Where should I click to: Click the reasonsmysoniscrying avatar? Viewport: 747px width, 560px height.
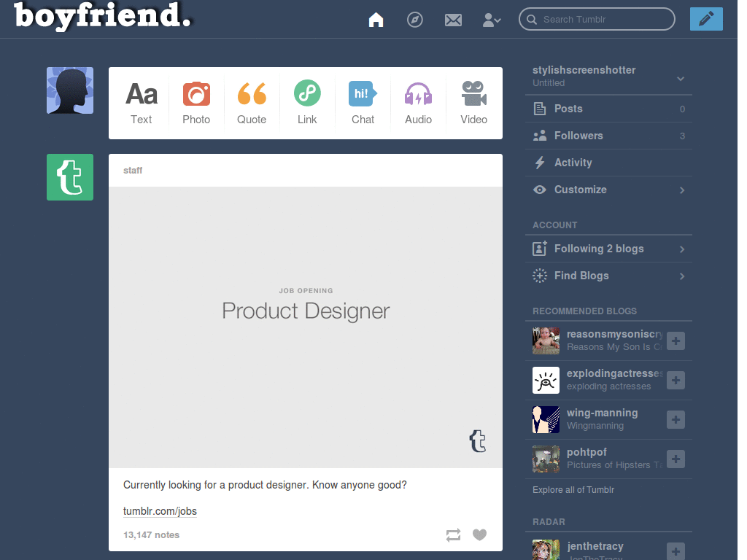pos(546,341)
